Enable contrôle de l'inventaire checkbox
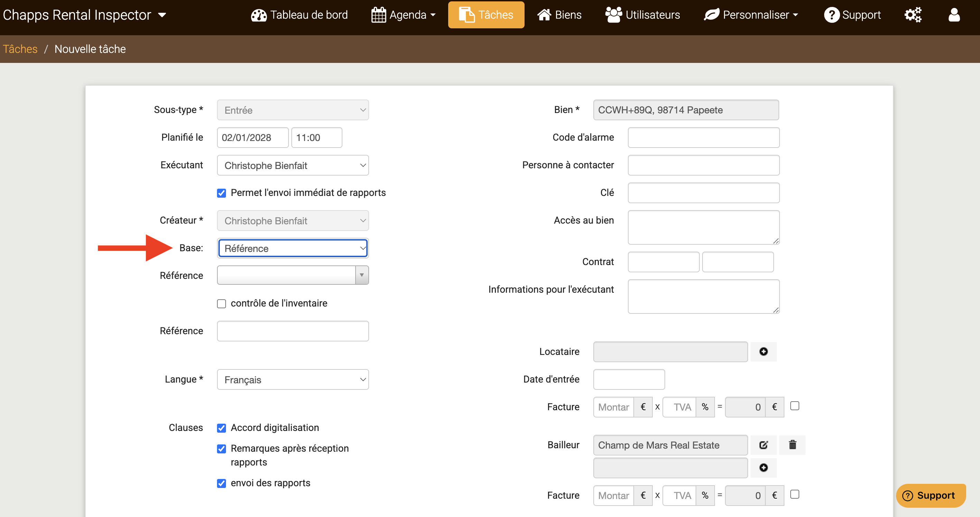Screen dimensions: 980x517 point(222,303)
